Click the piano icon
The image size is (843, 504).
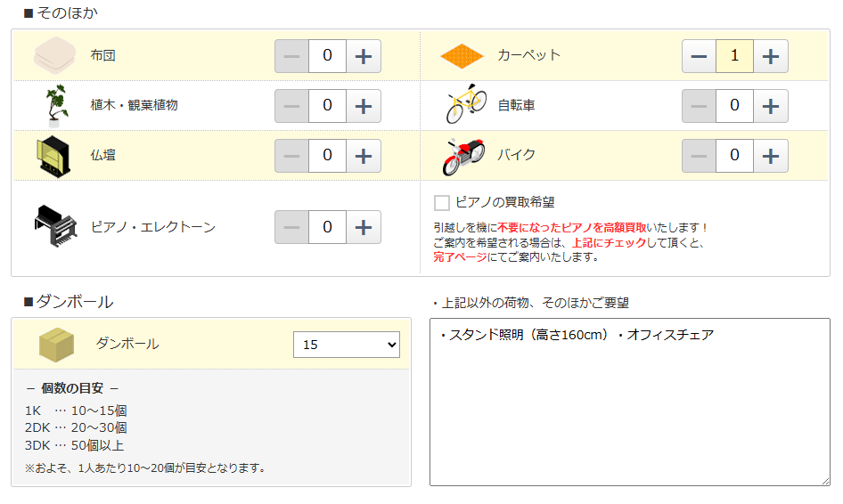[x=56, y=226]
